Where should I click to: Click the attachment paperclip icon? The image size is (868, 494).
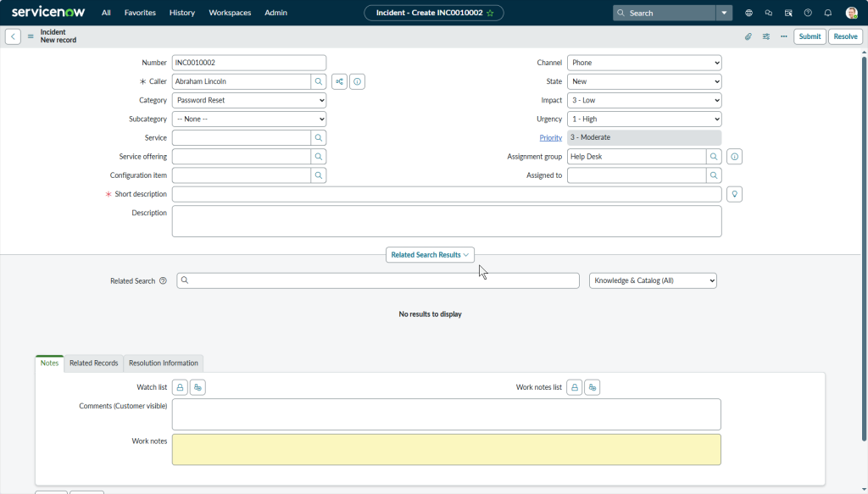pyautogui.click(x=748, y=36)
